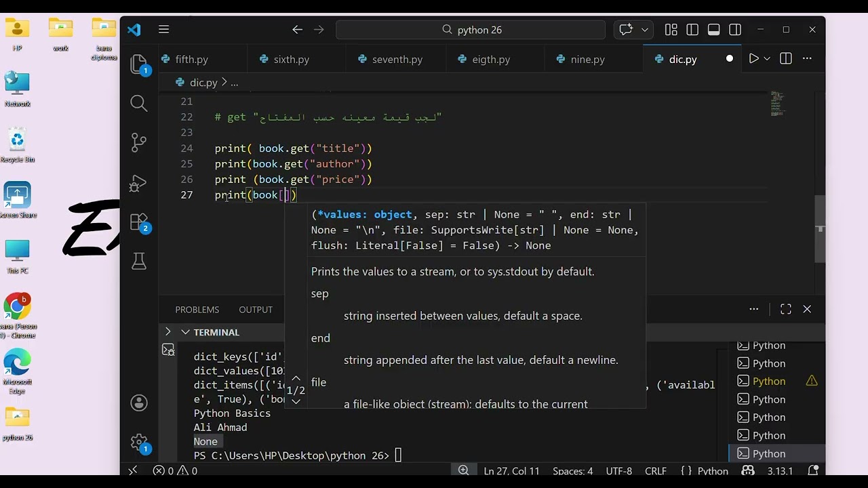Collapse the TERMINAL section chevron
Screen dimensions: 868x488
tap(185, 332)
